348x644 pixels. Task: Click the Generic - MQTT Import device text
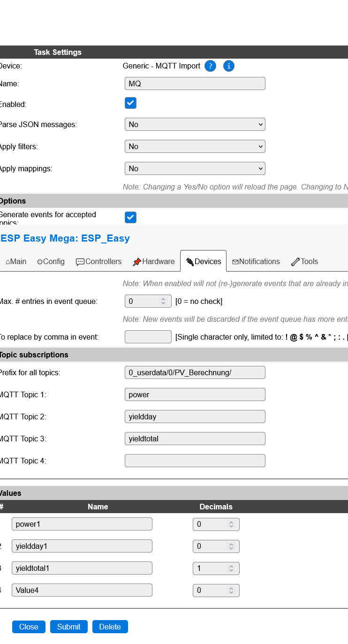coord(161,66)
